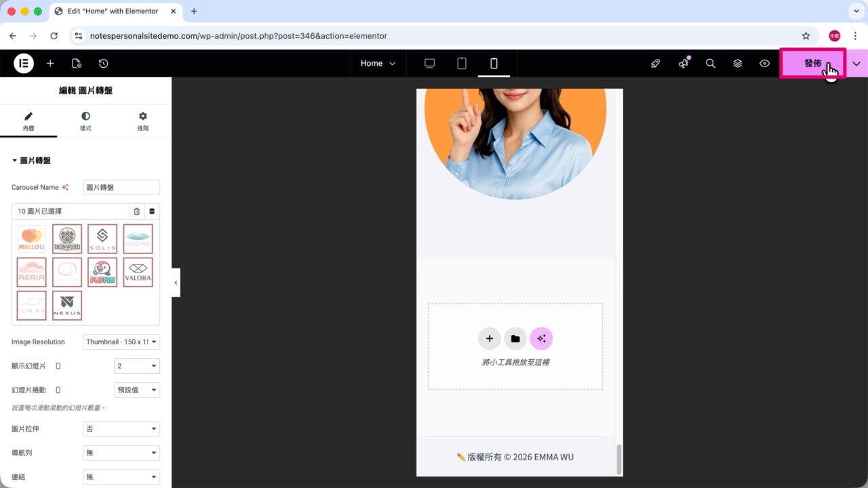Select the Nexus logo thumbnail
Image resolution: width=868 pixels, height=488 pixels.
(x=67, y=306)
